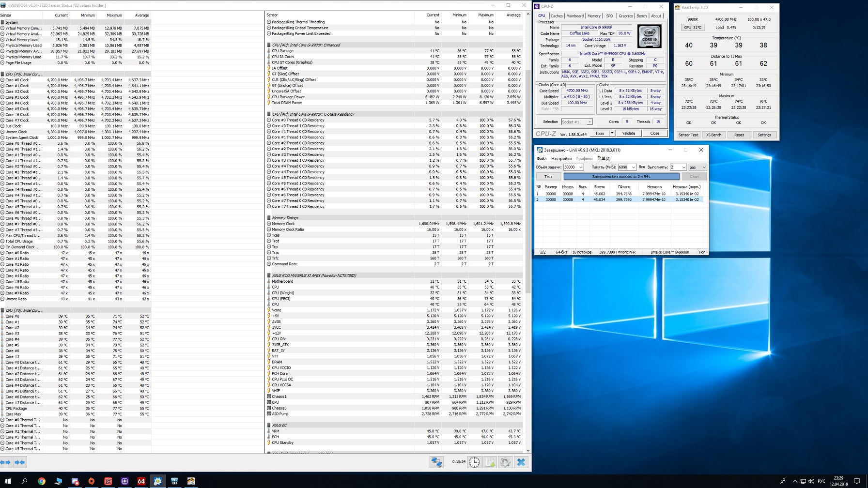
Task: Open the ON AIR app in taskbar
Action: (108, 481)
